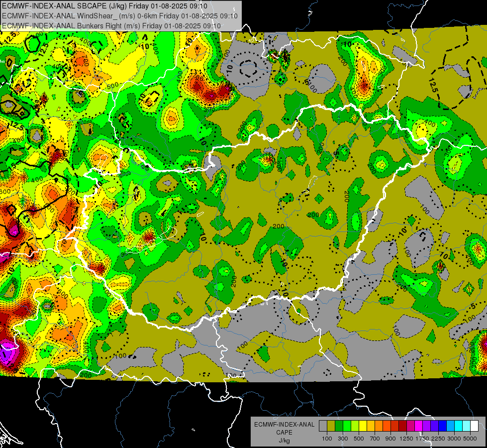
Task: Click the olive swatch in the CAPE legend
Action: pos(331,426)
